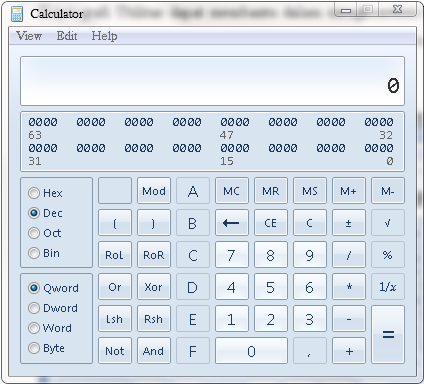424x384 pixels.
Task: Toggle sign with the plus-minus button
Action: (349, 223)
